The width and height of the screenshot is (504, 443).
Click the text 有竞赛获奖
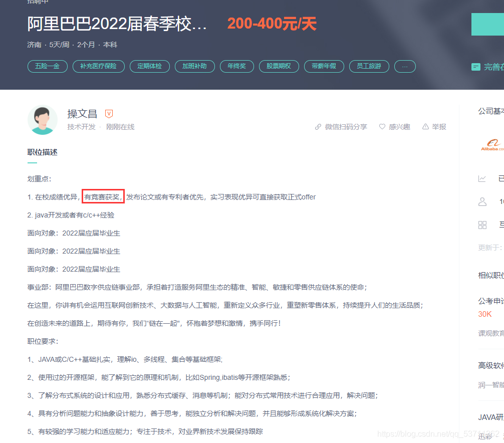tap(103, 197)
